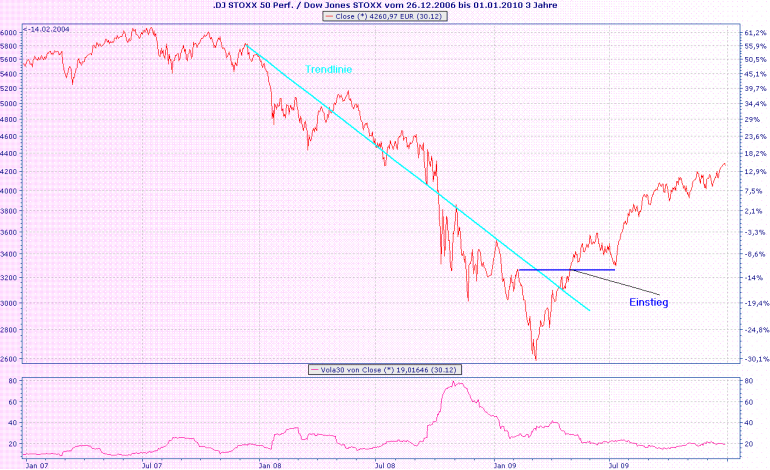Click the 2800 price axis label
Screen dimensions: 770x470
[x=8, y=330]
